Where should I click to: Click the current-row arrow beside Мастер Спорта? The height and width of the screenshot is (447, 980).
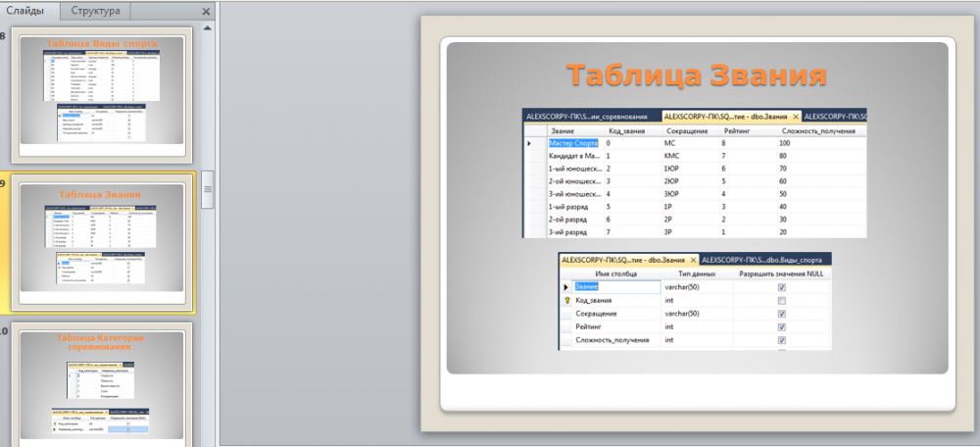click(x=529, y=143)
